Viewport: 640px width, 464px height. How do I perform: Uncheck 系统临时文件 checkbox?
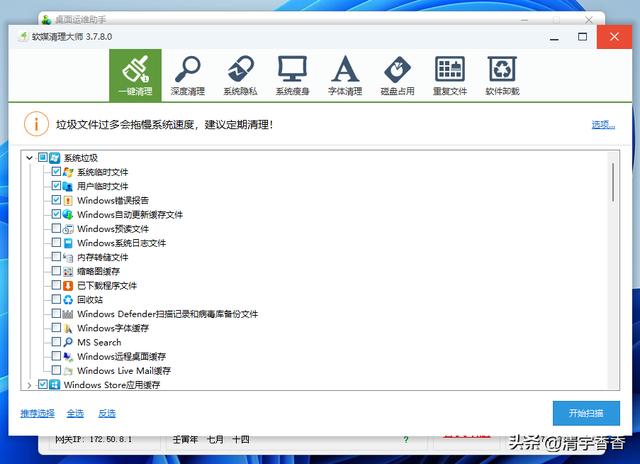[56, 171]
